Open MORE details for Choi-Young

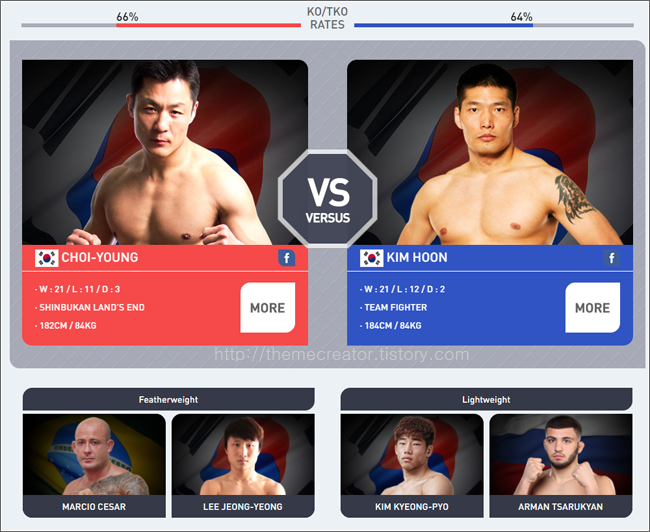coord(268,308)
